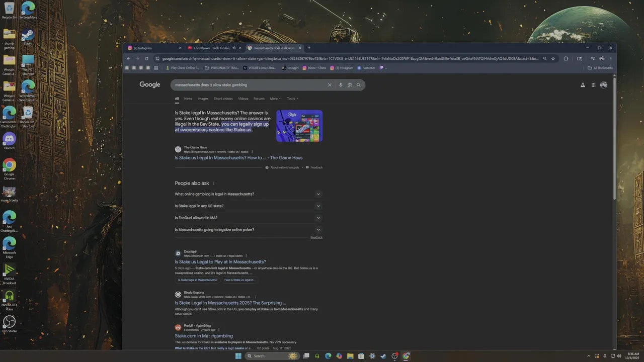Select the Forums search tab
The height and width of the screenshot is (362, 644).
click(259, 99)
